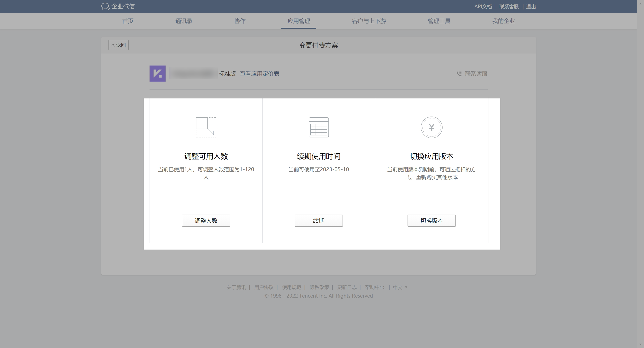
Task: Open API文档 link in header
Action: click(483, 7)
